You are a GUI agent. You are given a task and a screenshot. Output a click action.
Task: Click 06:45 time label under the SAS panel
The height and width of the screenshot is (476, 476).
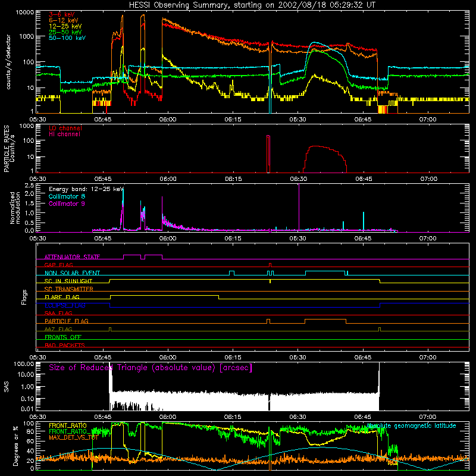(x=363, y=417)
